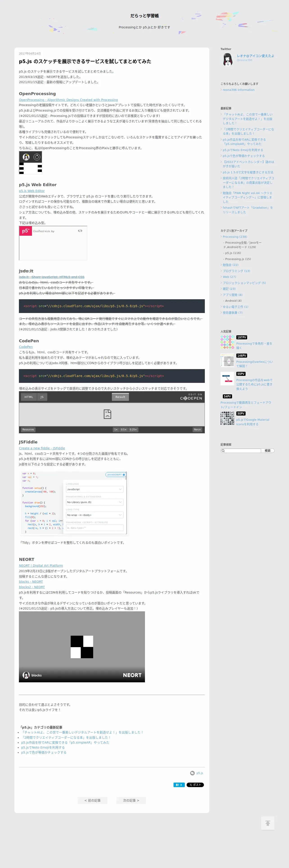Open the NEORT | Digital Art Platform link
Image resolution: width=289 pixels, height=868 pixels.
(x=41, y=565)
